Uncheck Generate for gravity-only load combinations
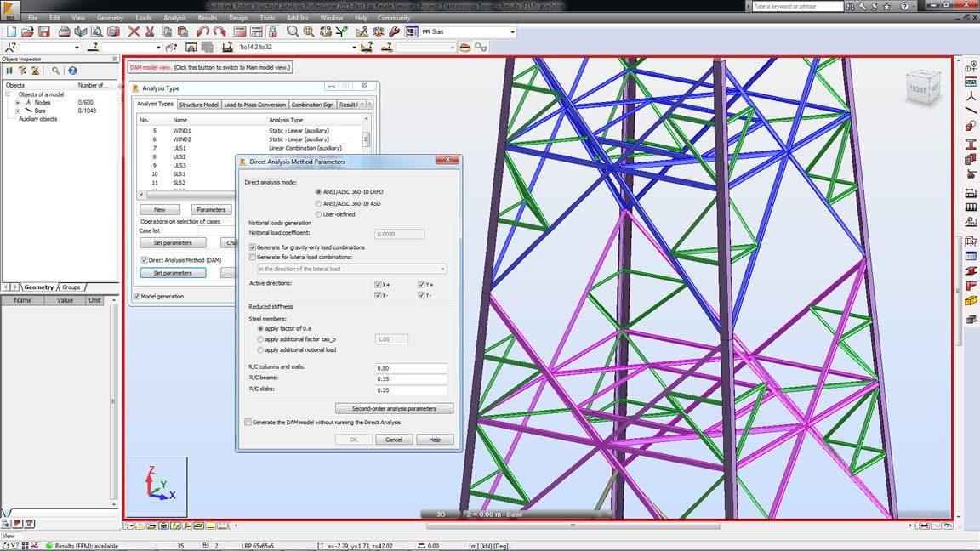This screenshot has height=551, width=980. pyautogui.click(x=252, y=247)
